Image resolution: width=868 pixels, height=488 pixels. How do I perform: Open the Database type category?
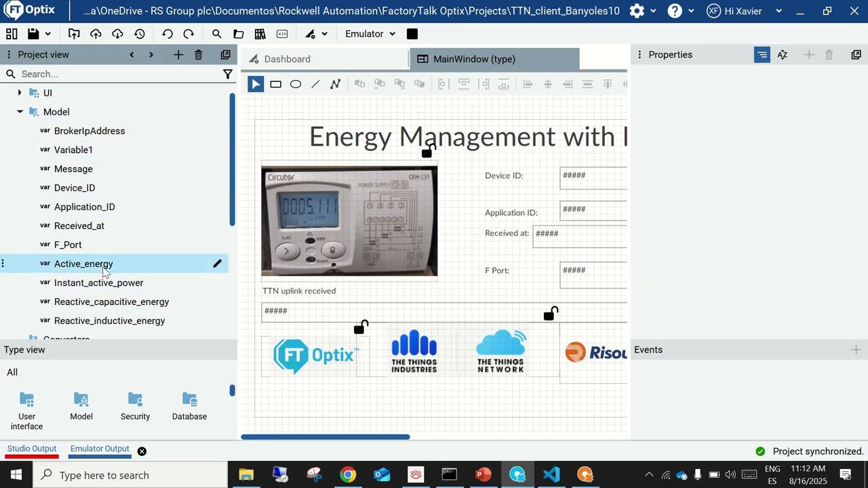tap(190, 407)
